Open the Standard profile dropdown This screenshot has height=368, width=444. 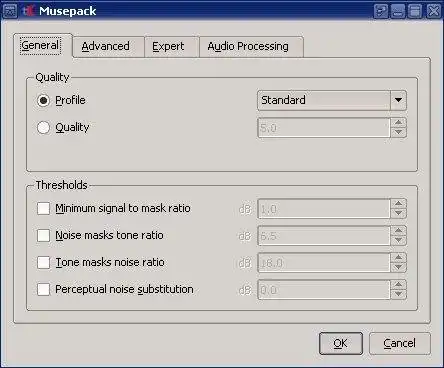coord(332,100)
